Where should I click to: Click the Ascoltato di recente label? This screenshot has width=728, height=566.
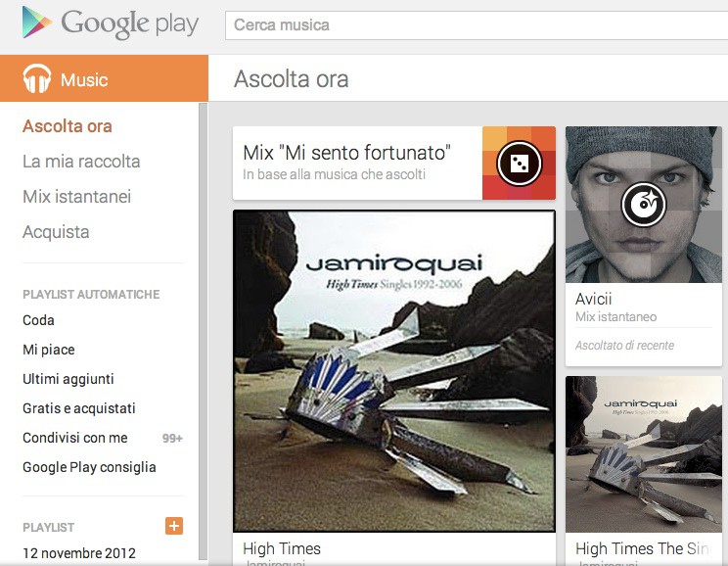(624, 346)
